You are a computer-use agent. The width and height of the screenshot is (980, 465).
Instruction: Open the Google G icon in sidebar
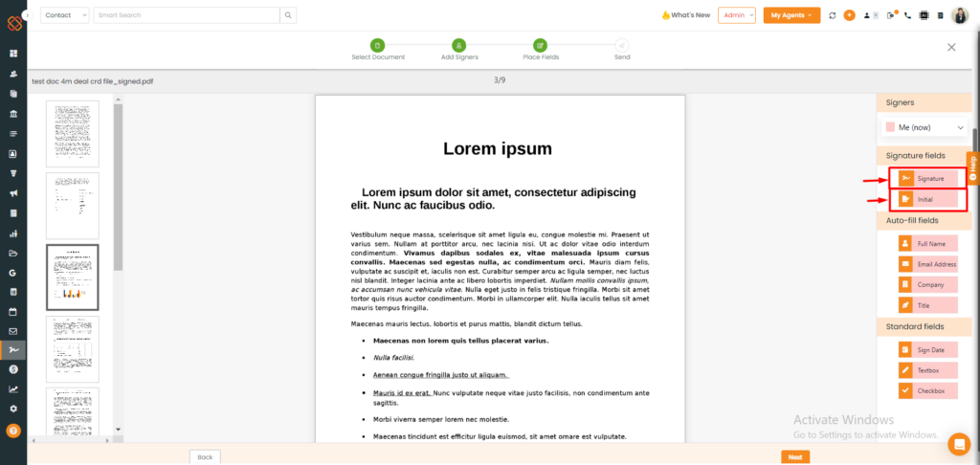tap(13, 273)
